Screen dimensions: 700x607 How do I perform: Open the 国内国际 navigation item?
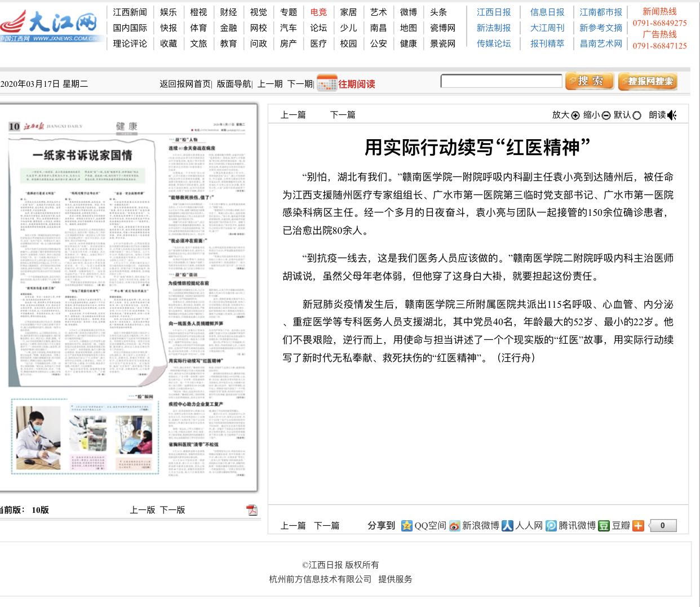point(130,28)
